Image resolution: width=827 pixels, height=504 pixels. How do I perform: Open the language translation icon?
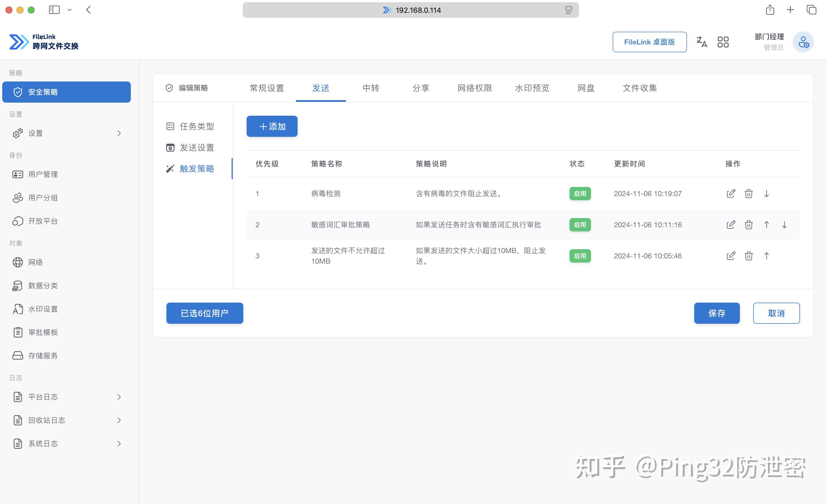click(x=702, y=42)
